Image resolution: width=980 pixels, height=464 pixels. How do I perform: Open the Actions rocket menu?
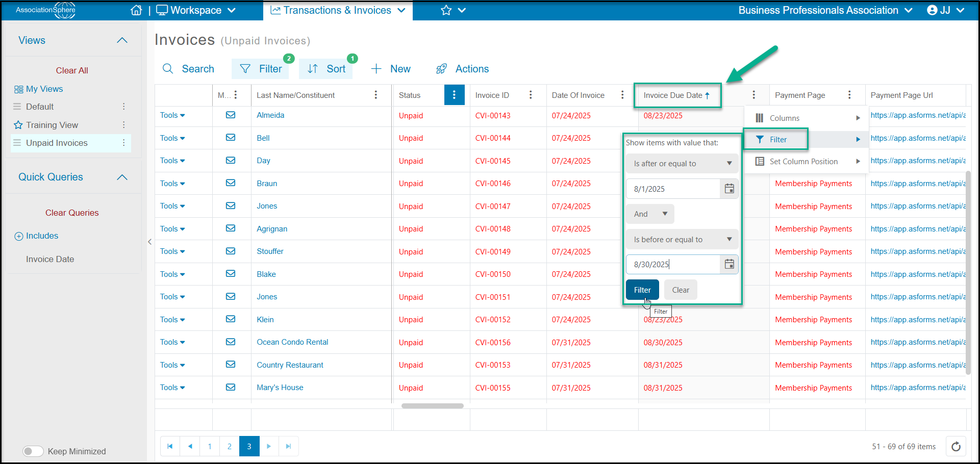tap(462, 69)
